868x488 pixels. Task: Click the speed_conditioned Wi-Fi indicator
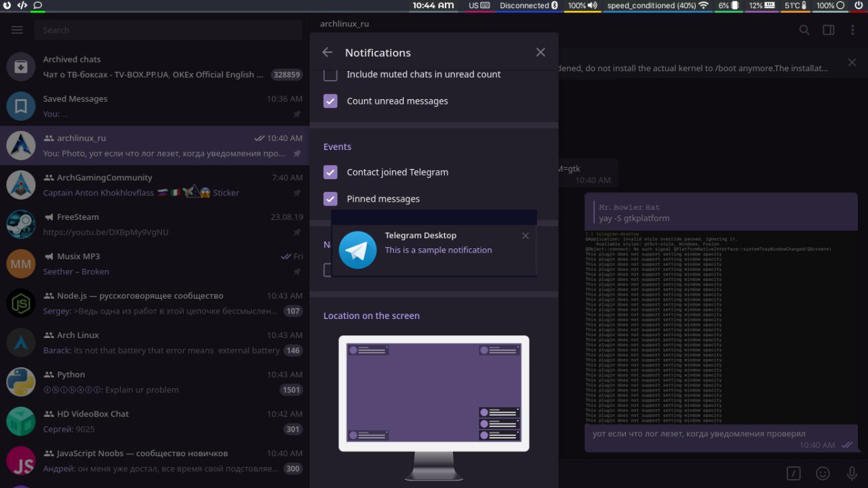(657, 5)
